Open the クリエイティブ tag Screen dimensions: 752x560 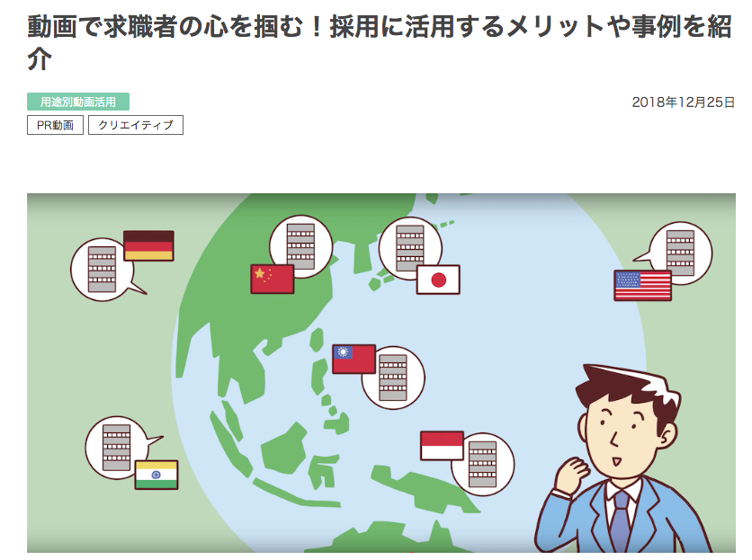point(136,125)
